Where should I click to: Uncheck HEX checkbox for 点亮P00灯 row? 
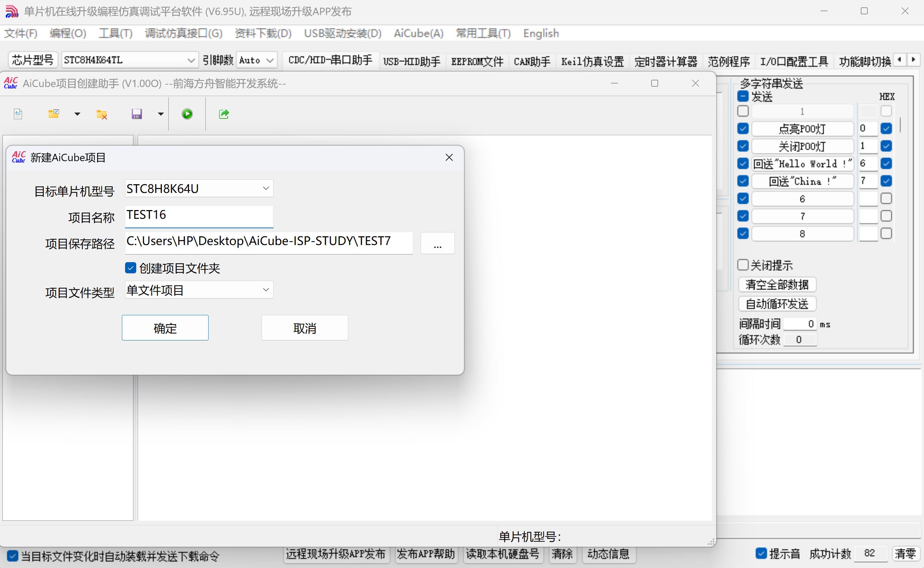(x=886, y=129)
